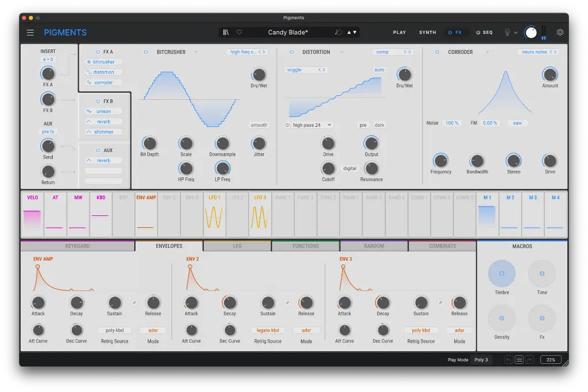Toggle the ENV 2 sustain link icon

pyautogui.click(x=287, y=303)
